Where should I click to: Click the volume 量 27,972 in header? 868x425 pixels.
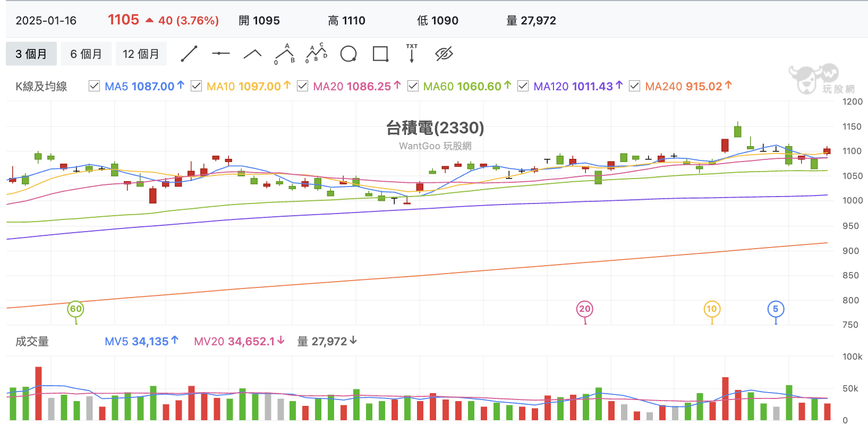(531, 21)
